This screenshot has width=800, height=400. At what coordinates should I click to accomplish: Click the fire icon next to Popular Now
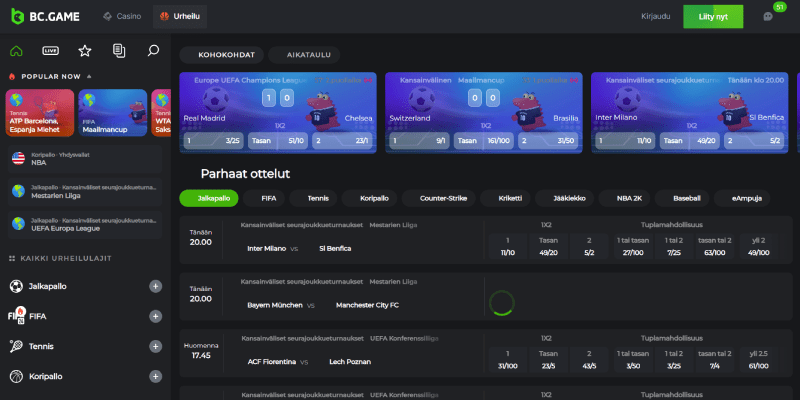[x=12, y=77]
